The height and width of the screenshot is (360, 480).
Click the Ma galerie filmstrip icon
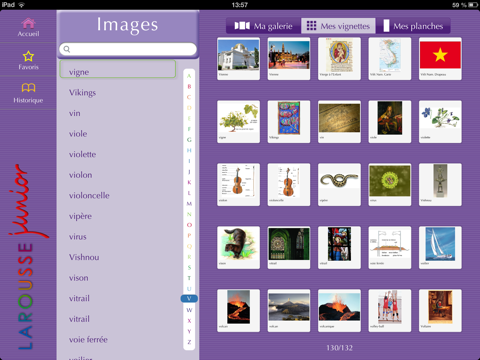tap(242, 26)
